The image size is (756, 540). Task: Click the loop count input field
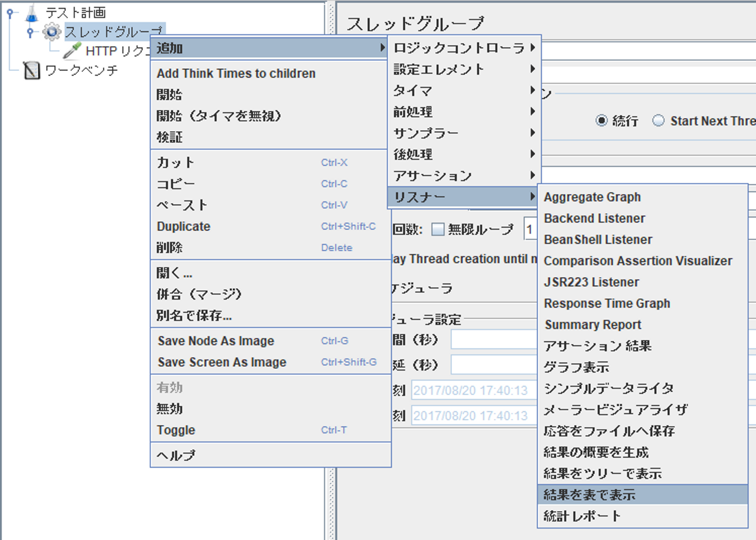(x=530, y=229)
